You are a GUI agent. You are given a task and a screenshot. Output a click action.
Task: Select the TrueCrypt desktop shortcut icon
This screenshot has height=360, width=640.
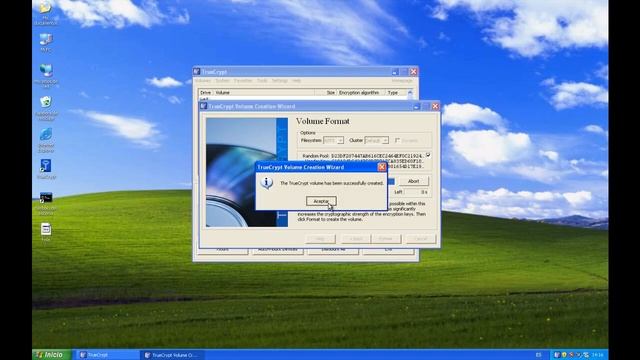[x=46, y=169]
